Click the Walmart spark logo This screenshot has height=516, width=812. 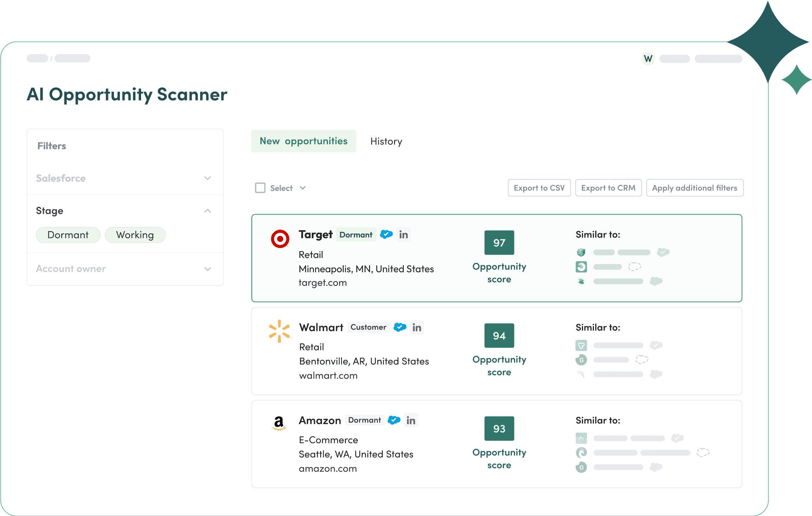[x=279, y=331]
